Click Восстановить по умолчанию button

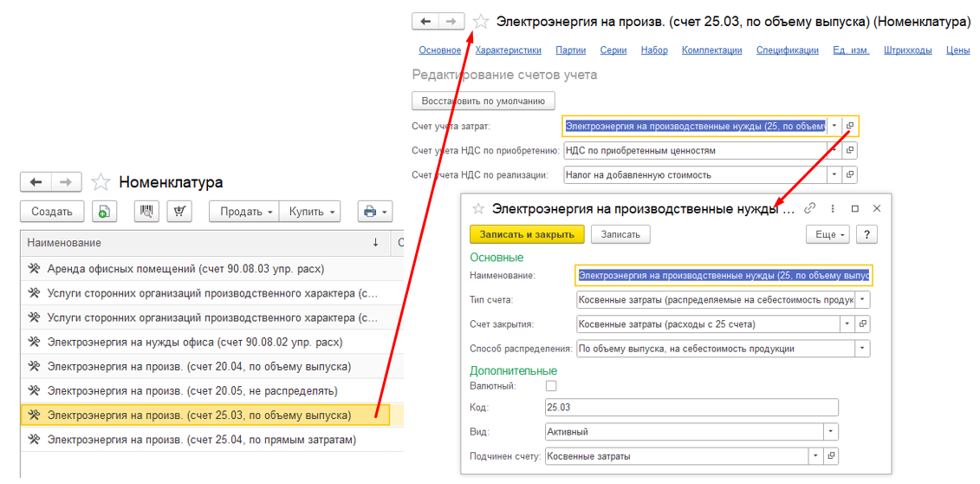point(484,101)
